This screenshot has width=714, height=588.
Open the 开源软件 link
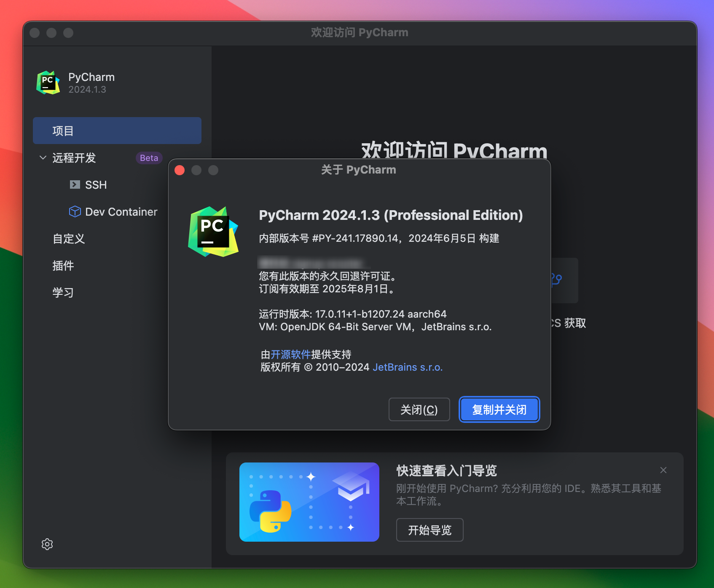point(291,354)
